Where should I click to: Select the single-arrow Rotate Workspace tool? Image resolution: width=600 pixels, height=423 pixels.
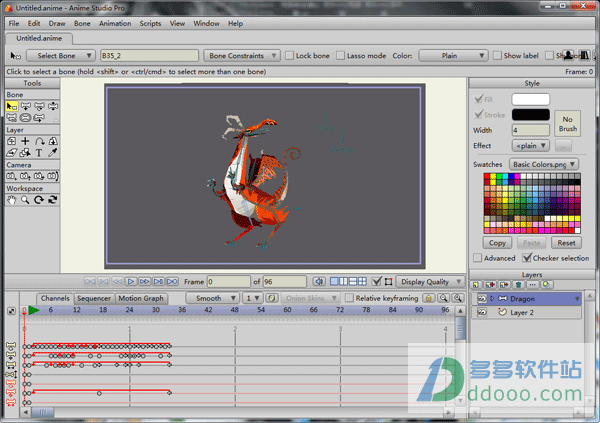click(39, 200)
